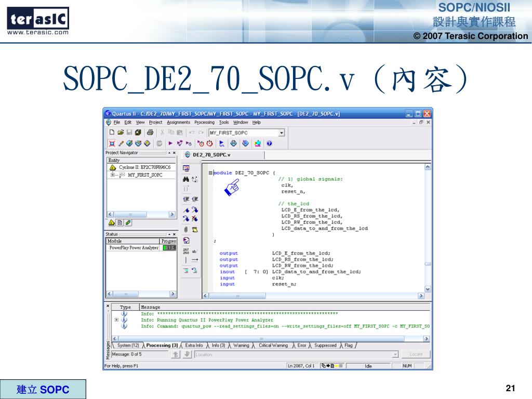Switch to Error messages tab
Screen dimensions: 532x399
pos(302,345)
